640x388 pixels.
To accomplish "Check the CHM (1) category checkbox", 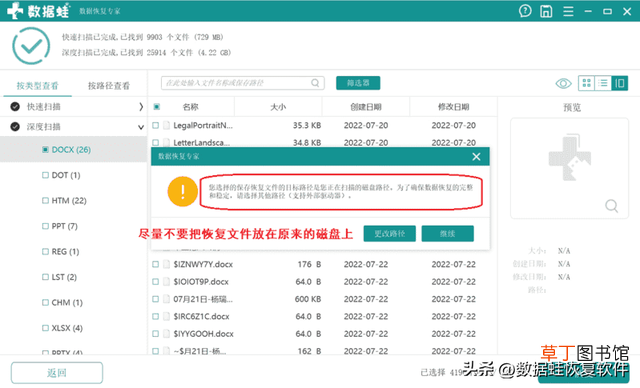I will pos(45,303).
